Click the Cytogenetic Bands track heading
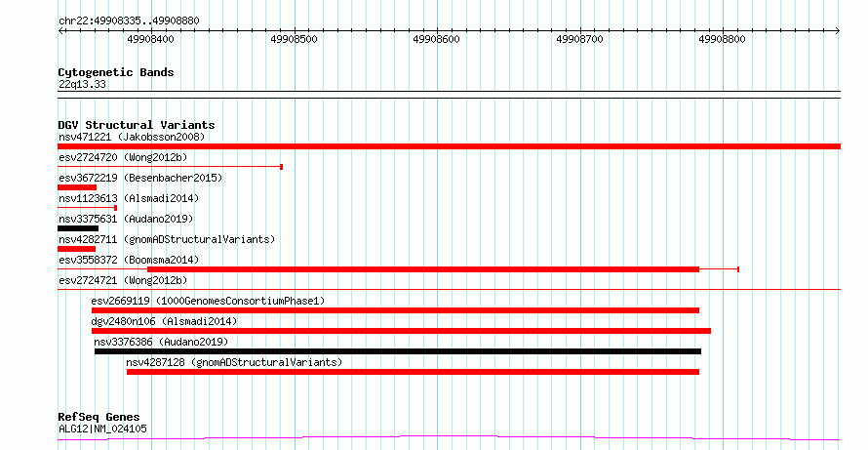The width and height of the screenshot is (868, 450). (x=116, y=72)
